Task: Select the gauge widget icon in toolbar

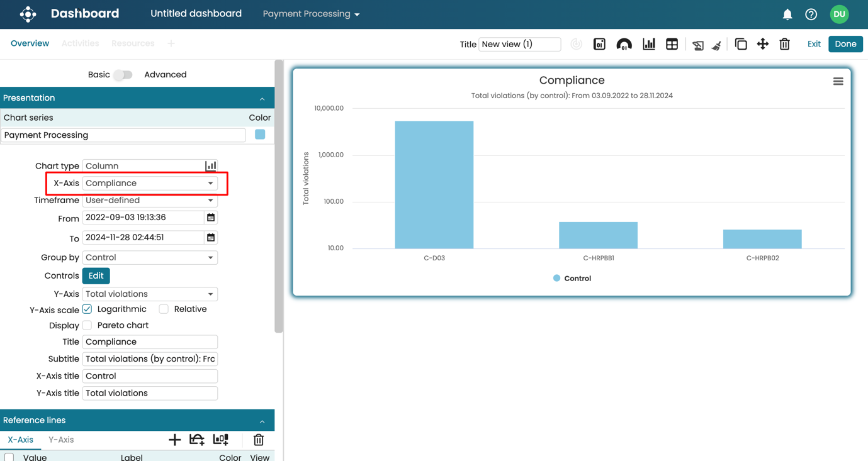Action: click(x=624, y=44)
